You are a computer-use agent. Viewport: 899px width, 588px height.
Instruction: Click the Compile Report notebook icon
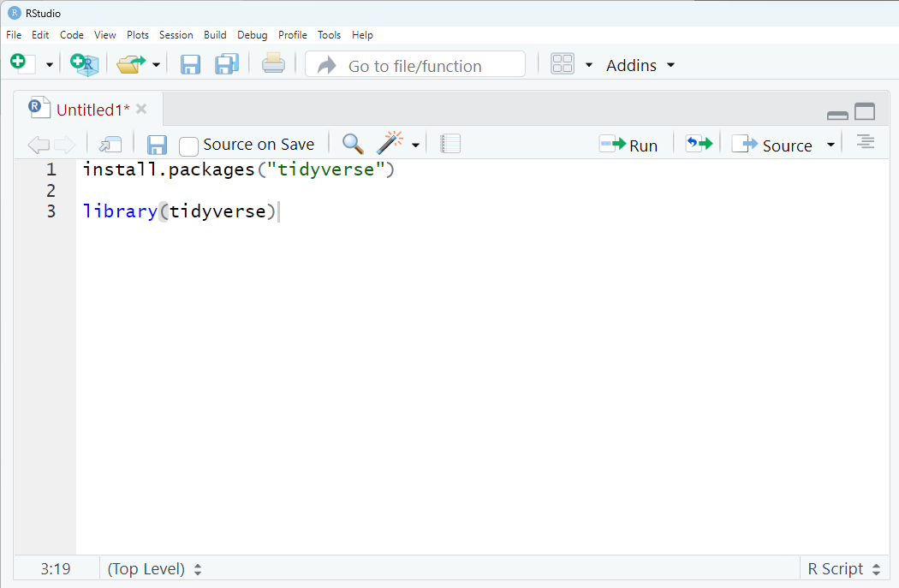[x=450, y=144]
